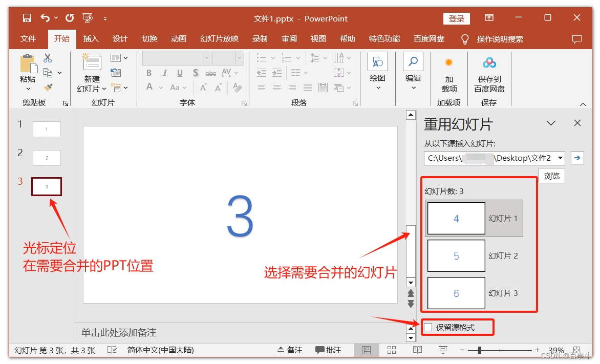Apply text shadow S icon
The height and width of the screenshot is (364, 600).
tap(196, 73)
